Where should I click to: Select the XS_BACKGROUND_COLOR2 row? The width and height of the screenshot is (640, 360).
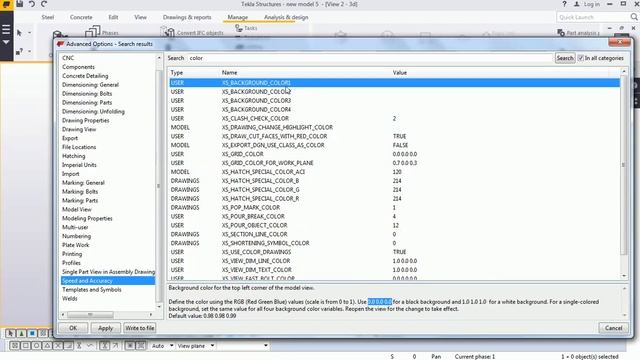click(x=394, y=92)
